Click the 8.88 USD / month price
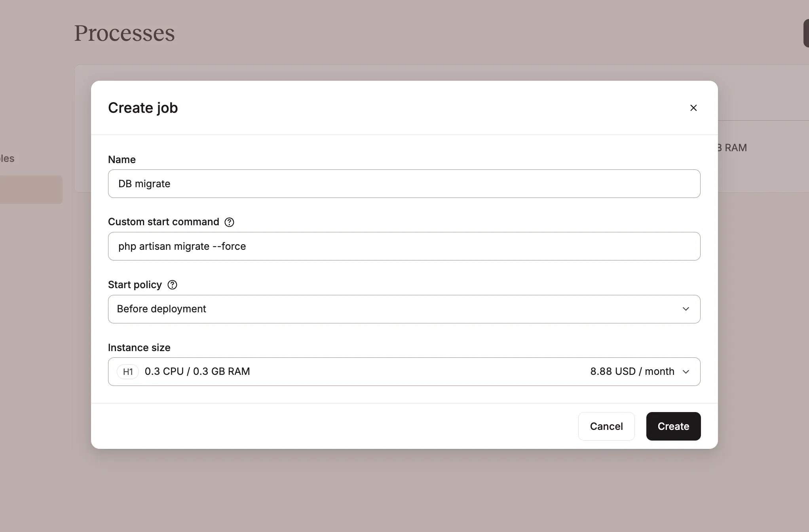 632,371
